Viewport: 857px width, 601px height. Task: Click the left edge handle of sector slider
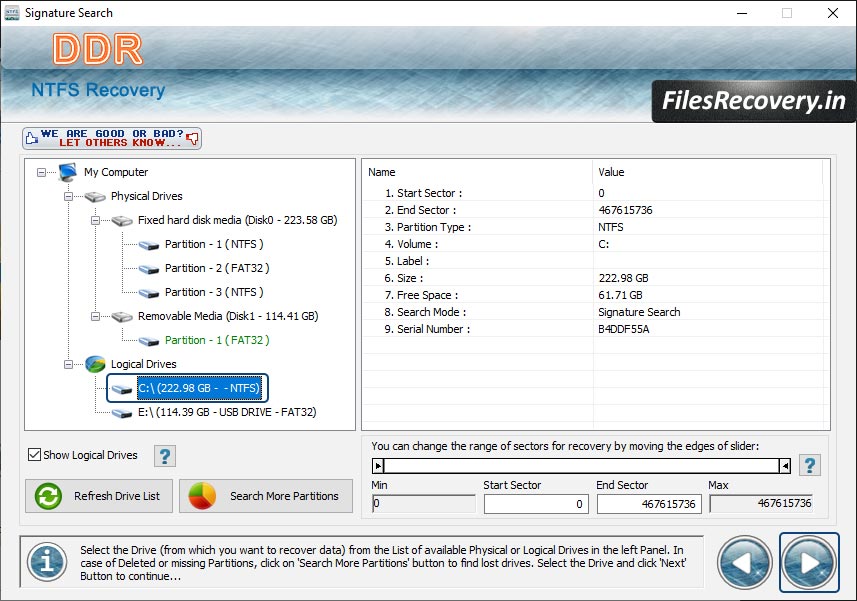(x=378, y=466)
